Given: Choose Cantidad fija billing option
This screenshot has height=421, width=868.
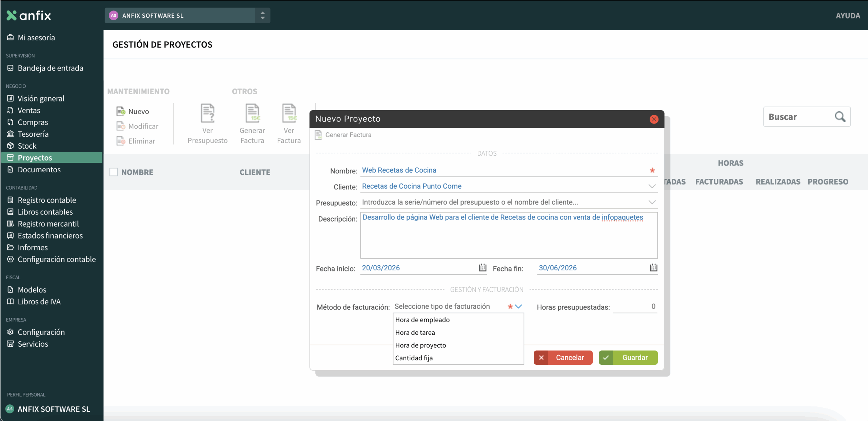Looking at the screenshot, I should 414,358.
